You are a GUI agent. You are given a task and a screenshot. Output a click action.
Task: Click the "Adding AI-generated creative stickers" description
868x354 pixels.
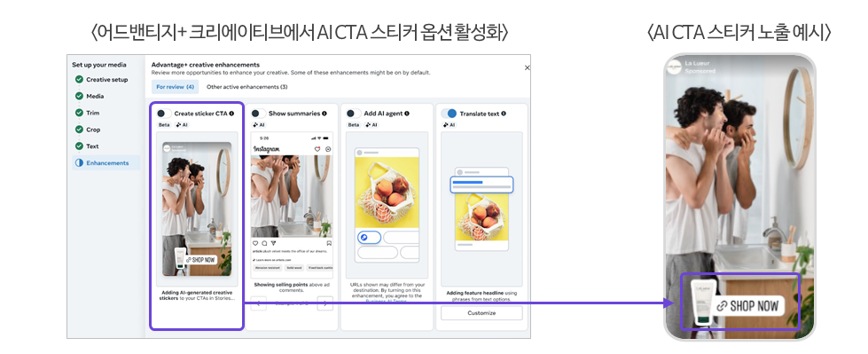pos(197,295)
